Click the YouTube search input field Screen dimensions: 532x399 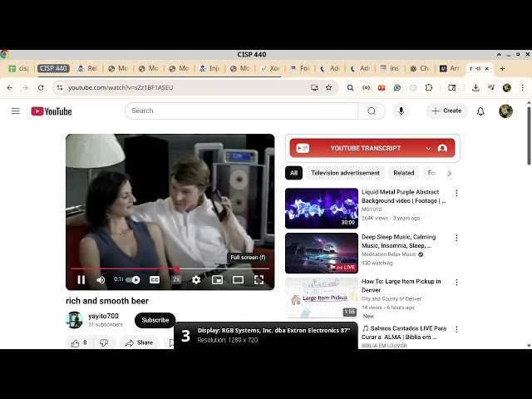click(241, 111)
